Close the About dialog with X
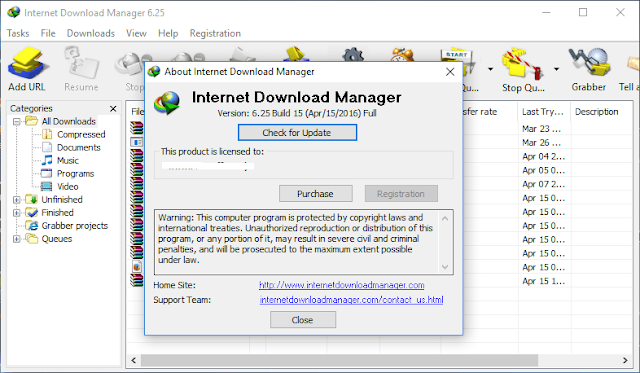640x373 pixels. point(450,72)
